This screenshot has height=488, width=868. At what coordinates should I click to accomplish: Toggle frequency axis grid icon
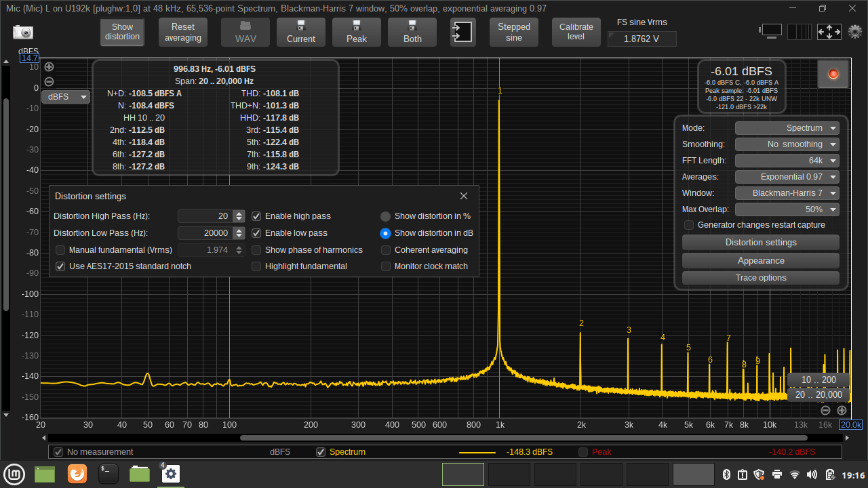[x=800, y=31]
